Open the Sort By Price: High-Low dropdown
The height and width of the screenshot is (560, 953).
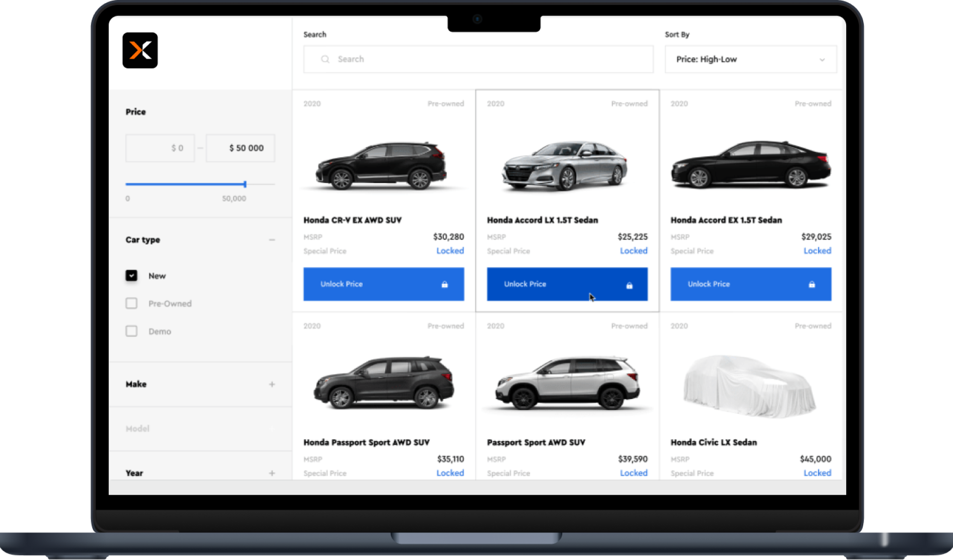[x=751, y=59]
